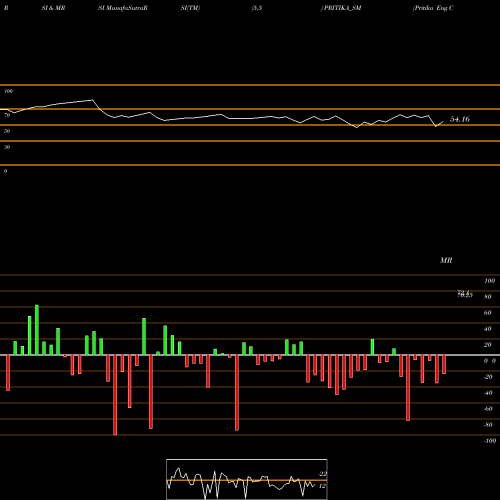Click the MR axis -20 label
Viewport: 500px width, 500px height.
pos(488,377)
